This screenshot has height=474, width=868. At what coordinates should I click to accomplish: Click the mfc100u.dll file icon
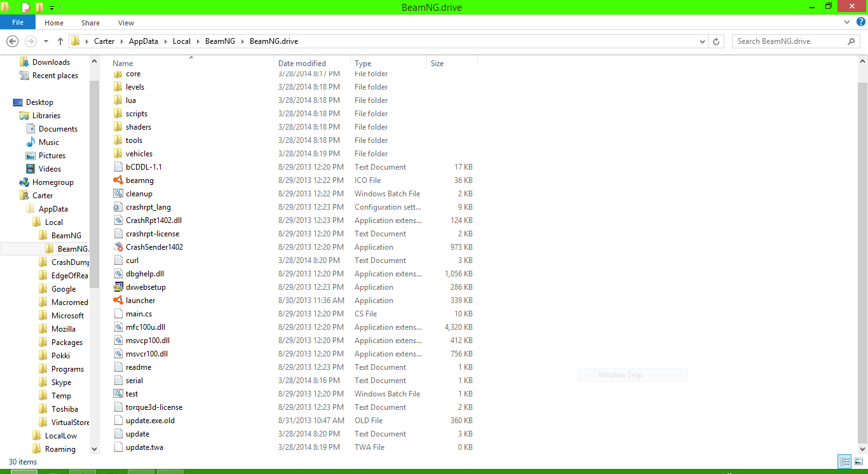click(x=118, y=327)
